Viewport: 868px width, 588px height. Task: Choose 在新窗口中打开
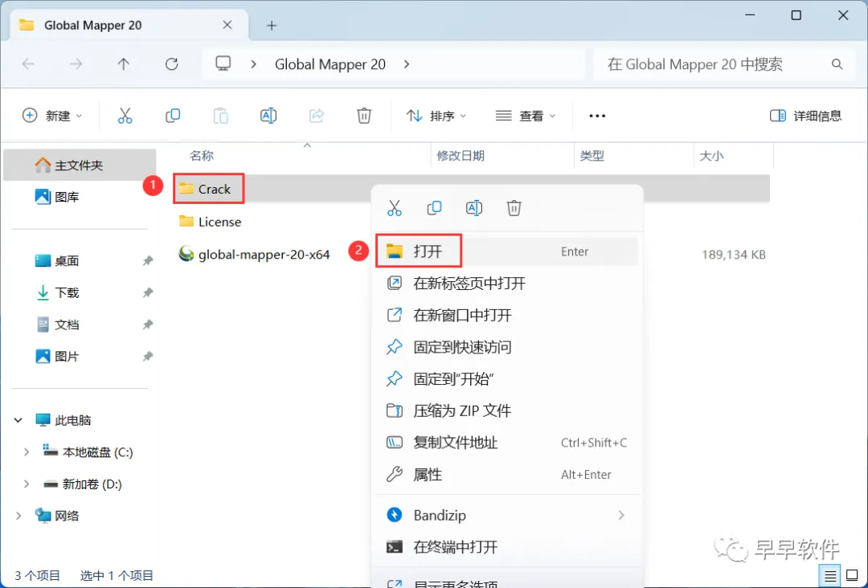click(x=506, y=316)
